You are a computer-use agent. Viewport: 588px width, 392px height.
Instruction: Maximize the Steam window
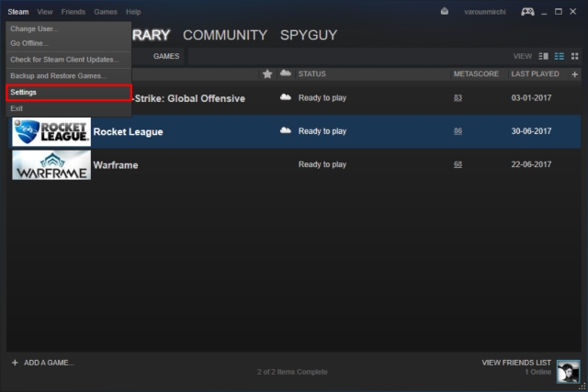[x=559, y=12]
